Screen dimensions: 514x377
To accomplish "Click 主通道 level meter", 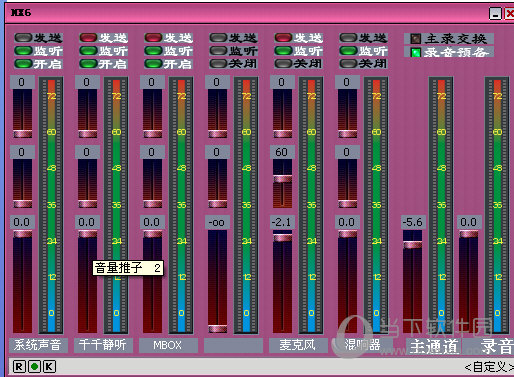I will tap(441, 205).
